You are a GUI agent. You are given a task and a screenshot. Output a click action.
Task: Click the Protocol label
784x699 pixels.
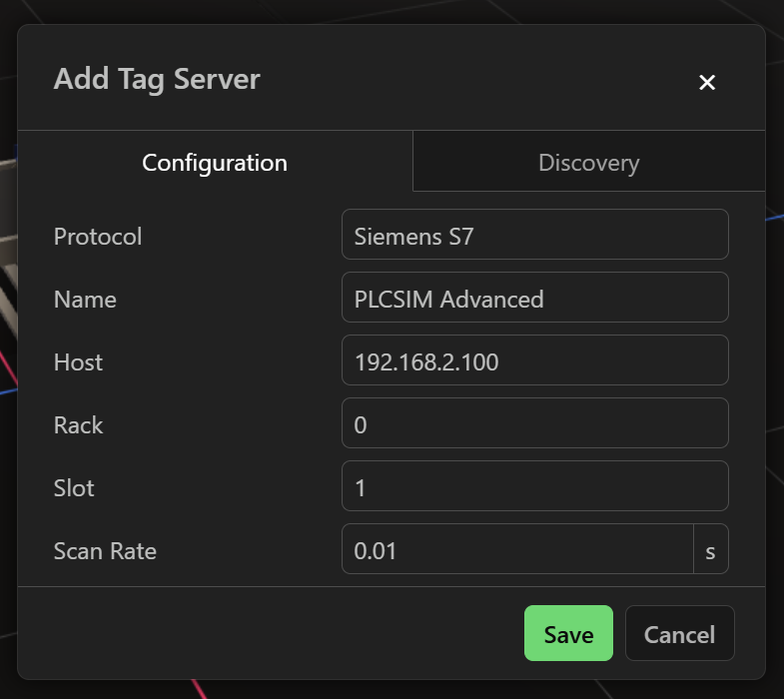tap(98, 237)
